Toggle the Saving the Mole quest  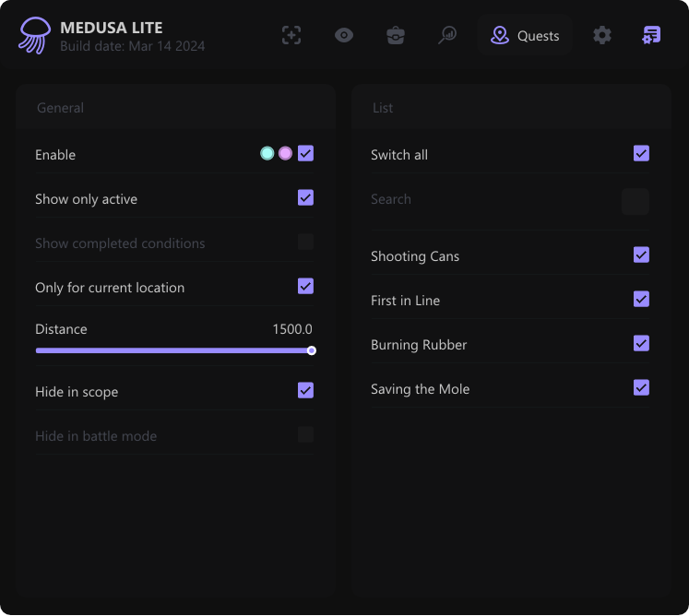tap(642, 387)
